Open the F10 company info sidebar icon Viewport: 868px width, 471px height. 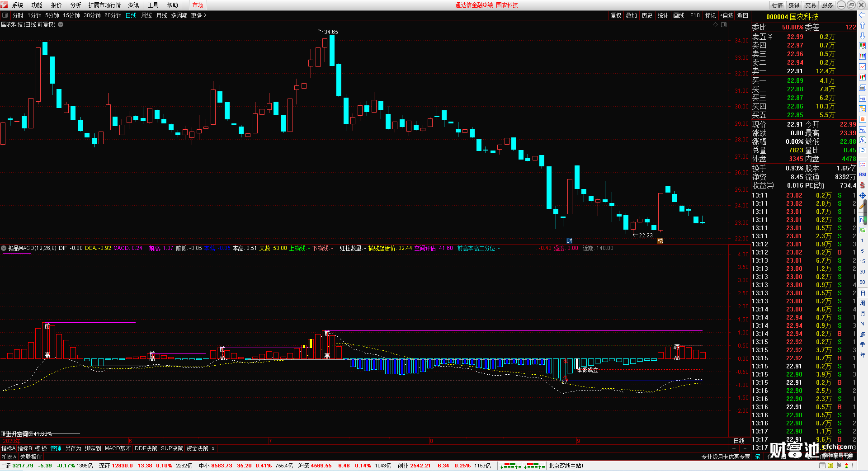point(863,98)
